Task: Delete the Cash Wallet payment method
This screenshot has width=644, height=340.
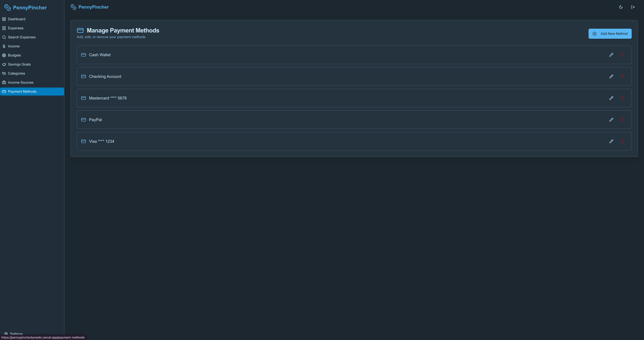Action: point(622,55)
